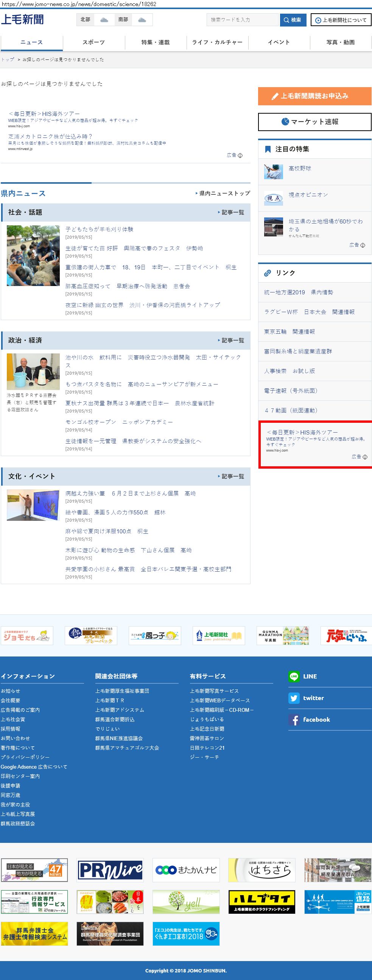
Task: Click the 上毛新聞購読お申込み button
Action: pyautogui.click(x=314, y=96)
